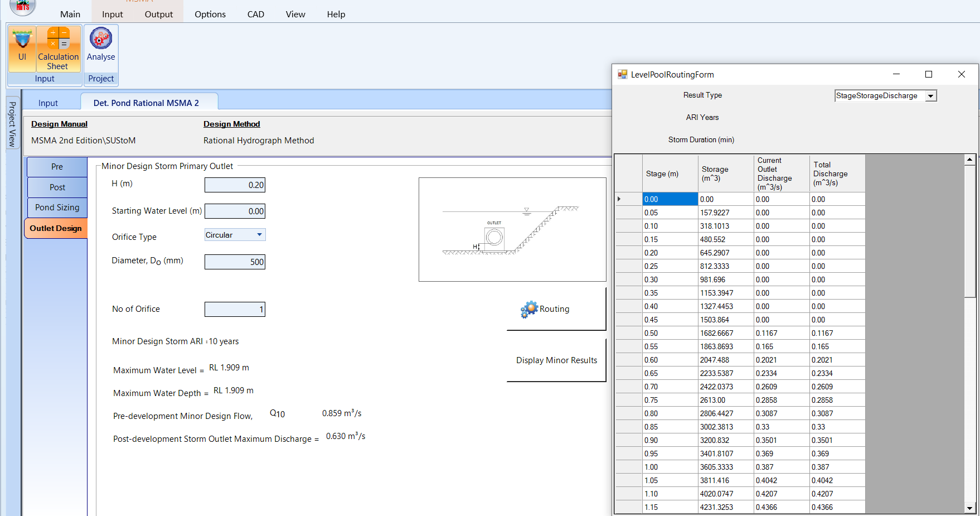Run the Analyse project tool

click(101, 45)
